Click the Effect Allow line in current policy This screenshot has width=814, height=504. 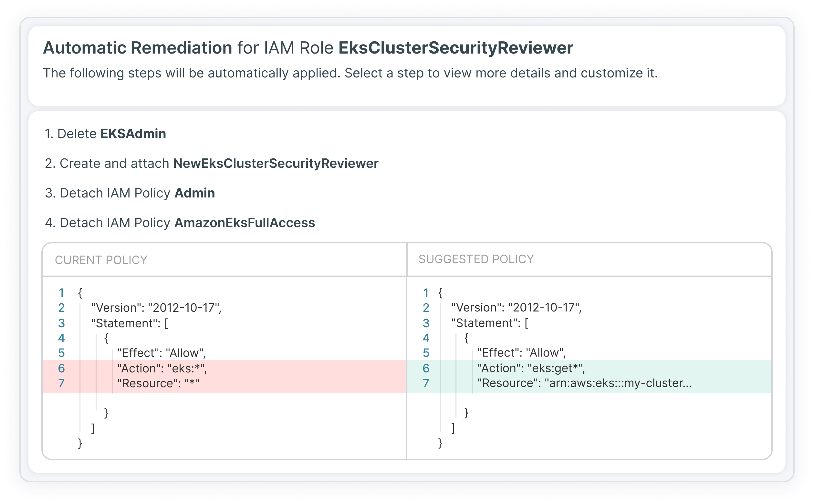[x=161, y=353]
